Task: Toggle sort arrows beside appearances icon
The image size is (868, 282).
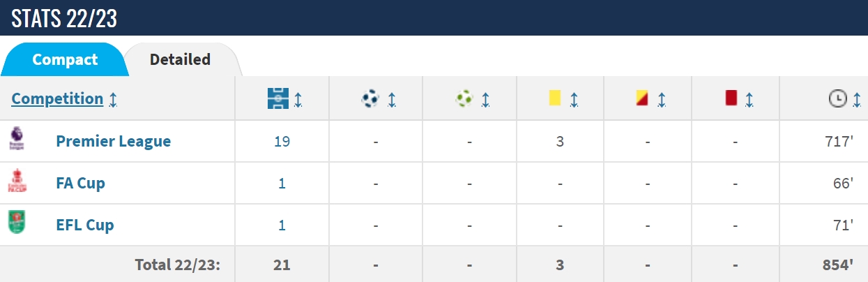Action: 298,100
